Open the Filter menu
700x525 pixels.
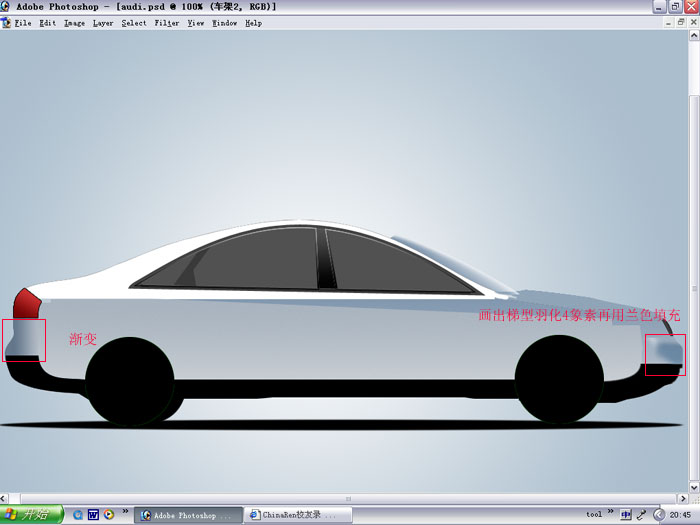coord(167,23)
